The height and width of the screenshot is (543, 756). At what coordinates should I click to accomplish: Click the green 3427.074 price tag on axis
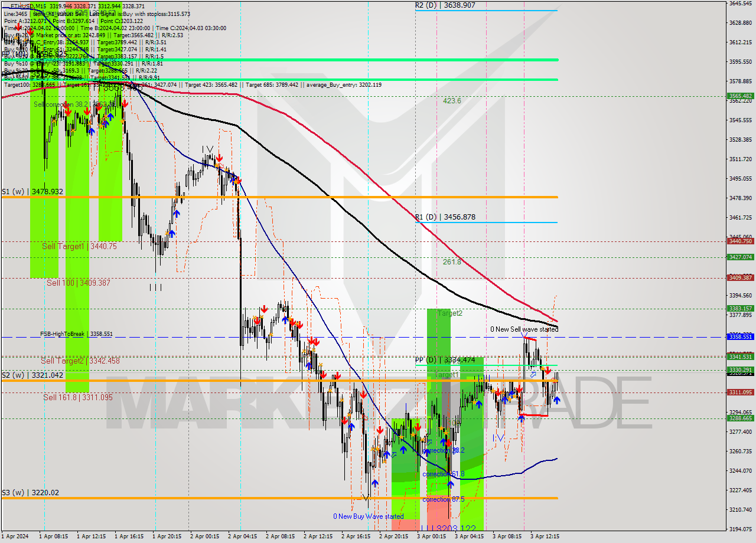click(740, 257)
